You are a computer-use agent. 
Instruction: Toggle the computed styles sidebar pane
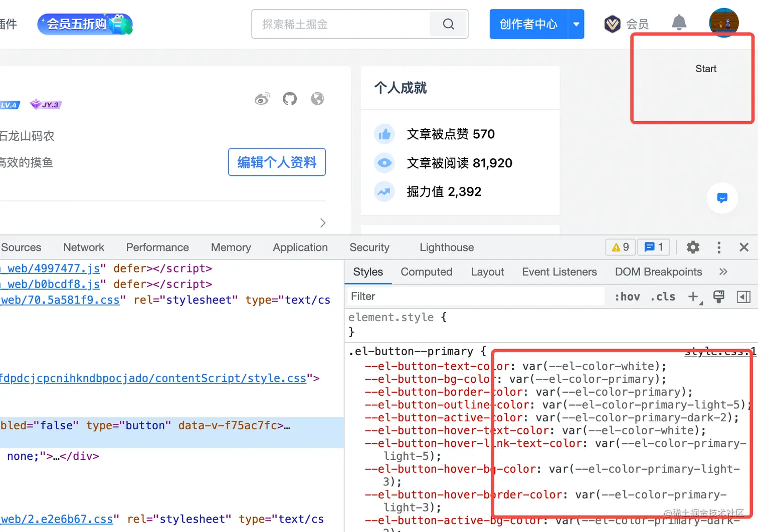point(743,297)
